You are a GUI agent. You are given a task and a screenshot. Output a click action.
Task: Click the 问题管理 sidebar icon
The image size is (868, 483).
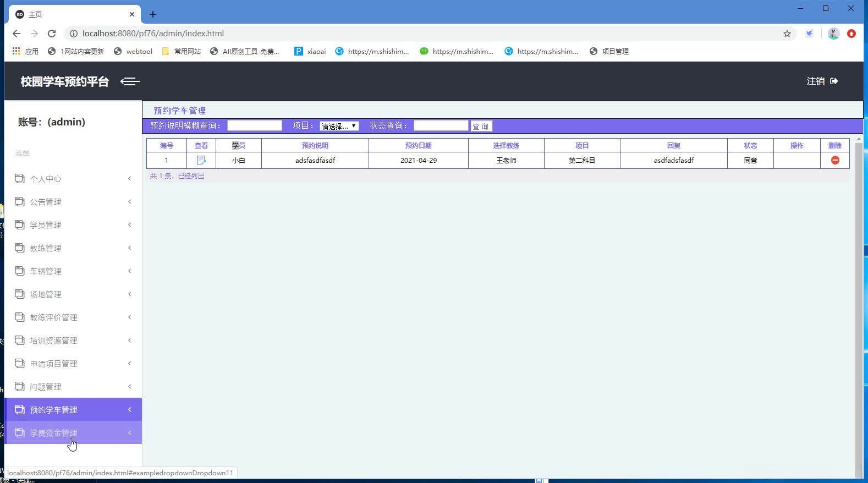tap(20, 387)
